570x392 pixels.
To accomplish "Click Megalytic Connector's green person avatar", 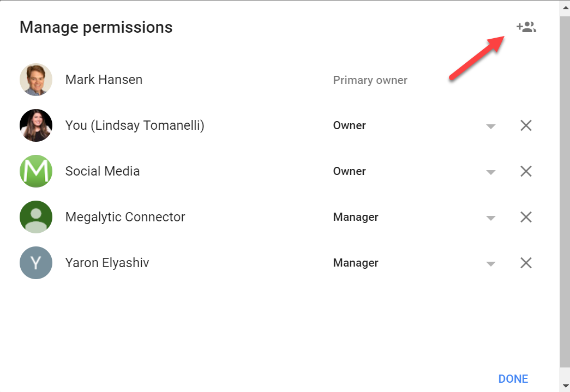I will 36,217.
